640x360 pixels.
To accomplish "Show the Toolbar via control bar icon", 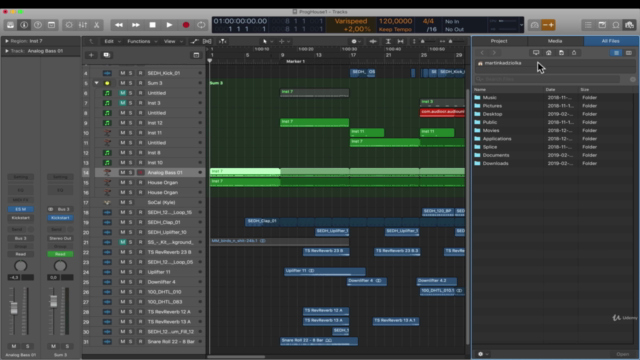I will (51, 25).
